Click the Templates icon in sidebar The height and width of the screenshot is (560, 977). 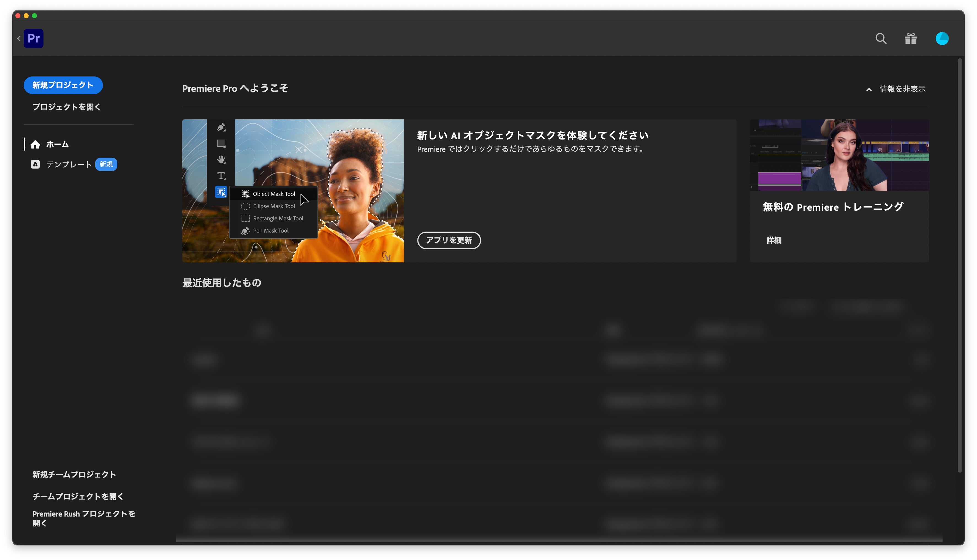(x=35, y=164)
